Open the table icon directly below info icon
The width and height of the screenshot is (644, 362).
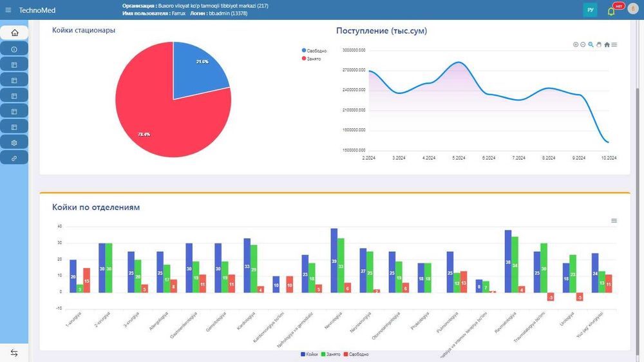tap(14, 64)
